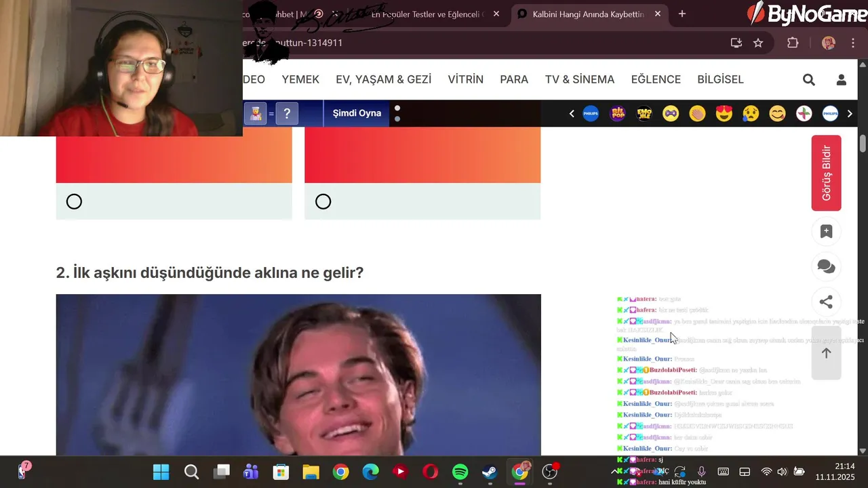
Task: Open the comments speech bubbles icon
Action: pyautogui.click(x=826, y=267)
